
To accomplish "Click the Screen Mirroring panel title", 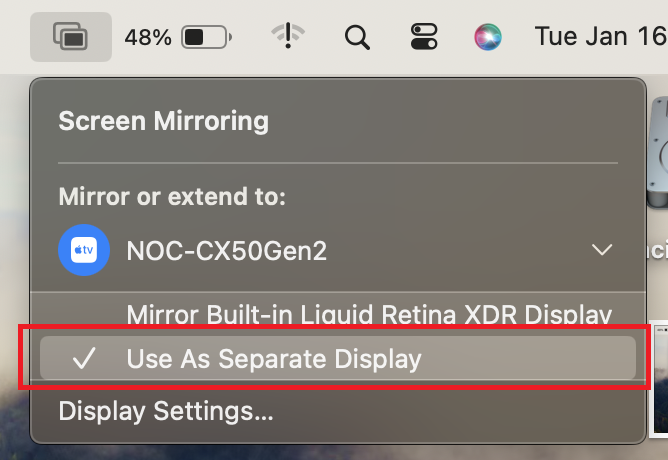I will point(164,122).
